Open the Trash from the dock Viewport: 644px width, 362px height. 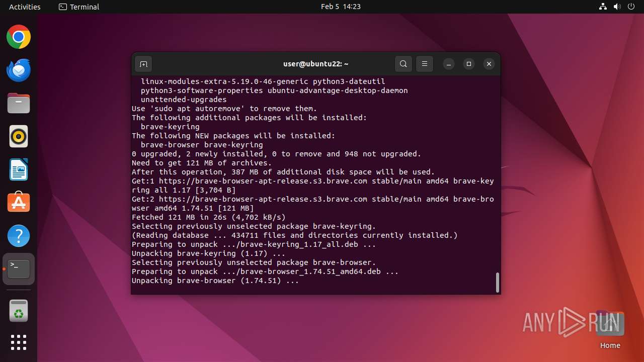coord(19,311)
